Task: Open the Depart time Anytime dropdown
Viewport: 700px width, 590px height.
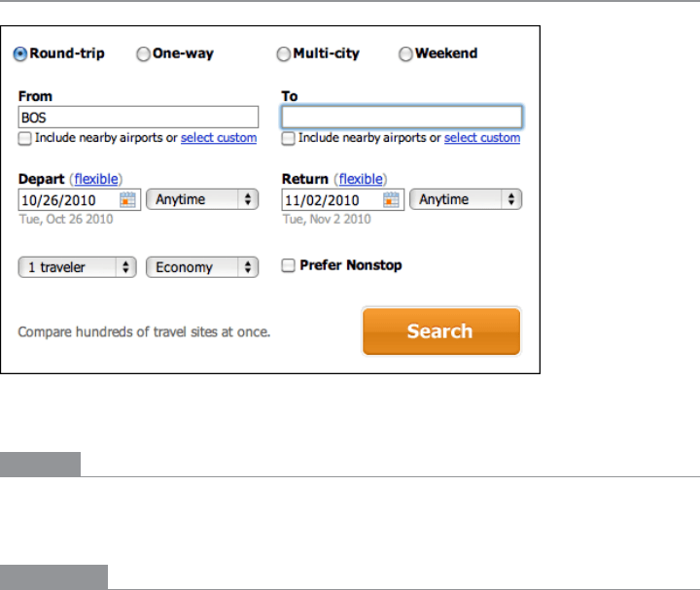Action: coord(201,199)
